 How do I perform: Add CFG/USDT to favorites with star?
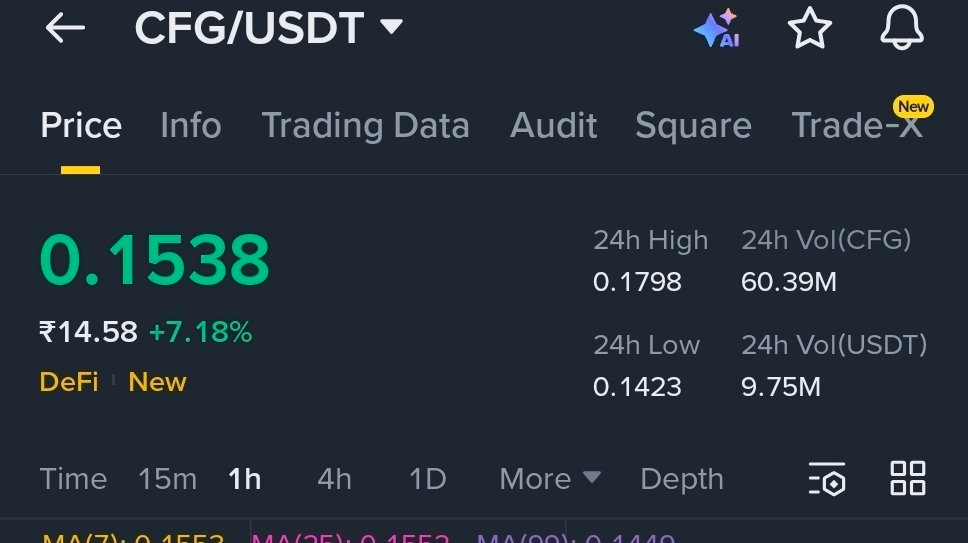(809, 28)
